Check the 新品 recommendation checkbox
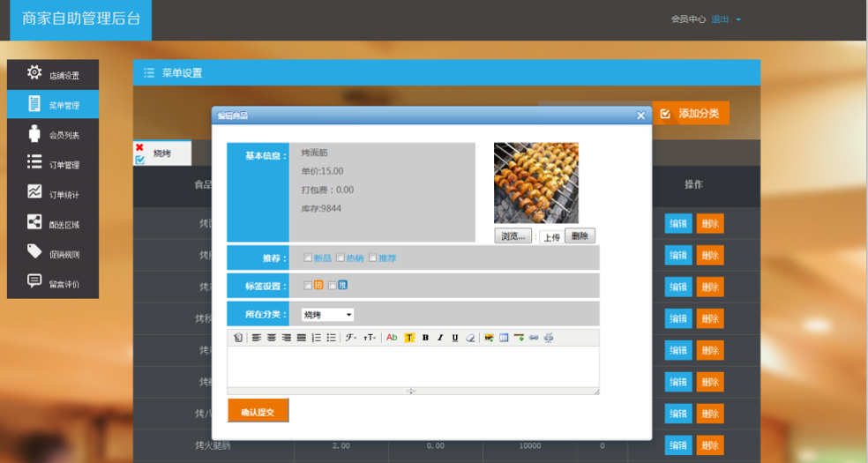The image size is (868, 463). click(x=308, y=258)
